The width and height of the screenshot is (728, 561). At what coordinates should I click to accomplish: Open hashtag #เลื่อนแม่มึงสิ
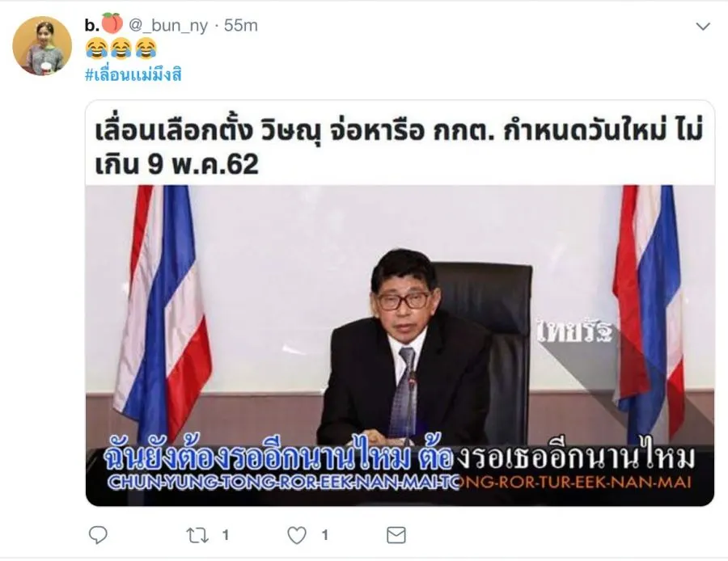[x=133, y=74]
